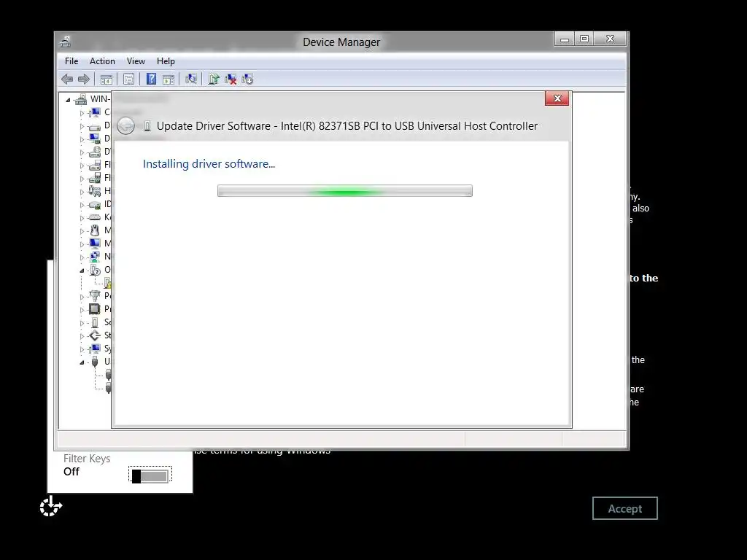Open Properties from the toolbar icon

pyautogui.click(x=128, y=79)
